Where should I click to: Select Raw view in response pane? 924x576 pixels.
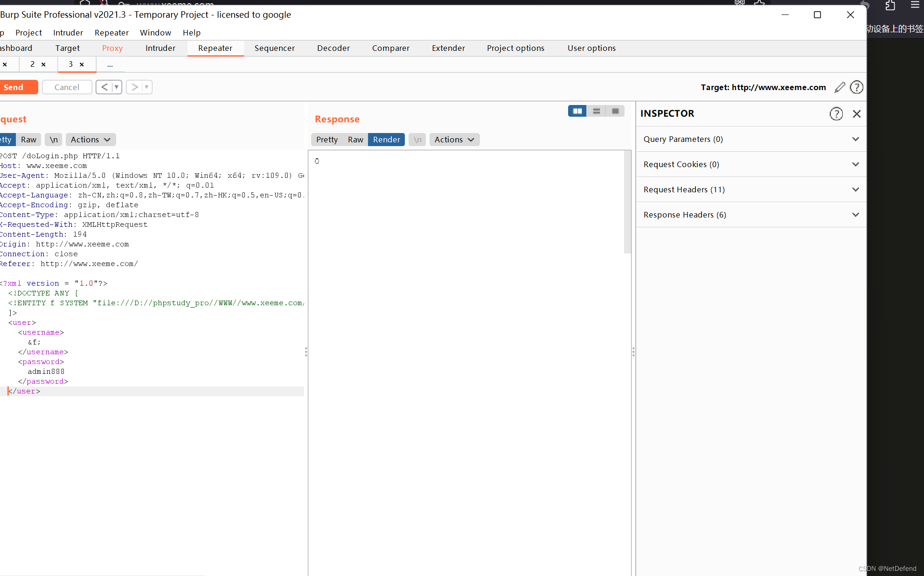point(355,140)
